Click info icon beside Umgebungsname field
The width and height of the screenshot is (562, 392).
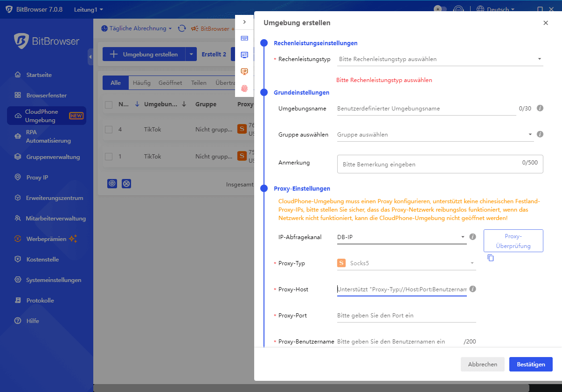click(x=540, y=108)
